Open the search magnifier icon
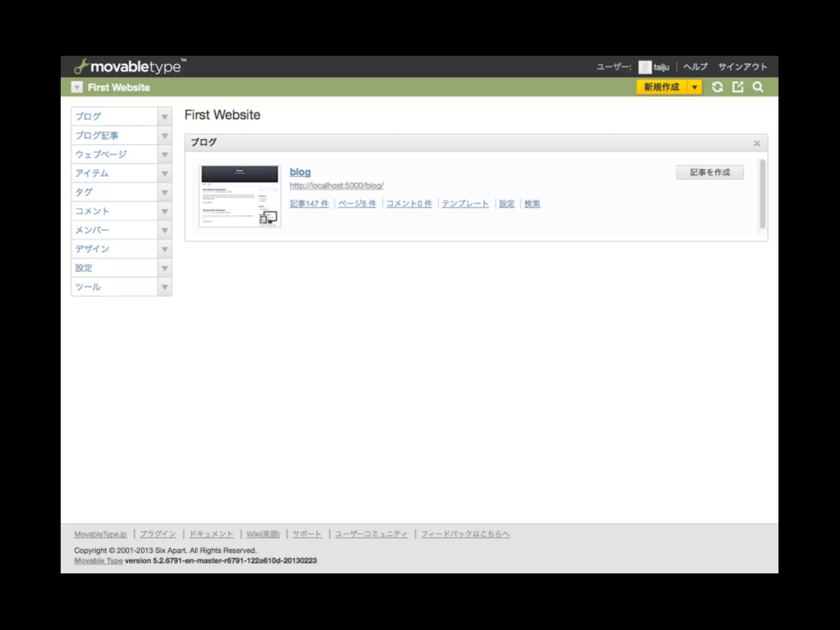The image size is (840, 630). click(758, 87)
